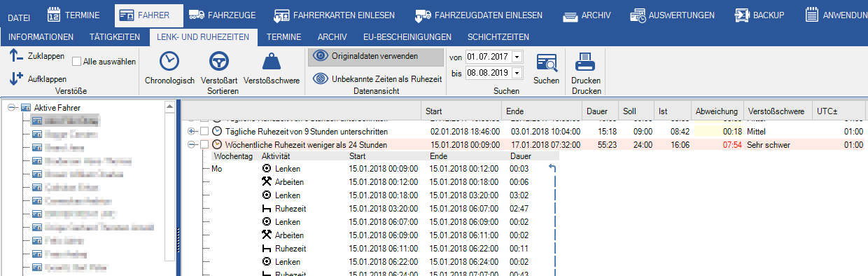Click the FAHRER section icon
This screenshot has height=276, width=868.
[x=127, y=15]
